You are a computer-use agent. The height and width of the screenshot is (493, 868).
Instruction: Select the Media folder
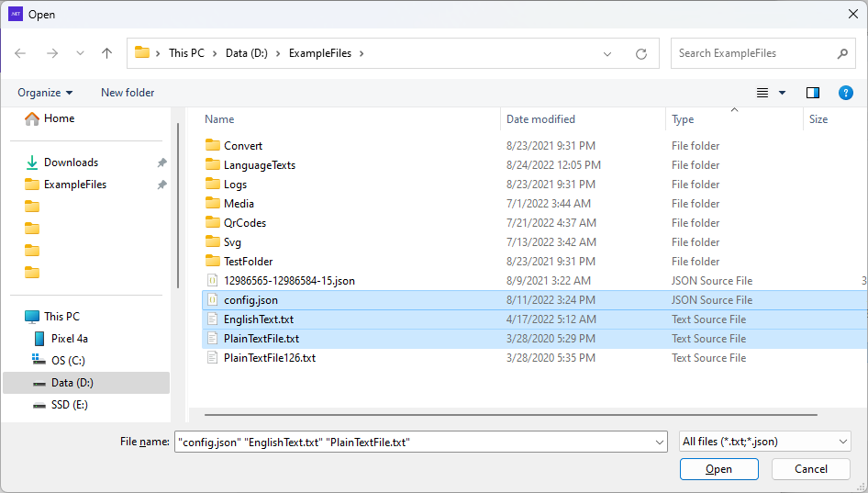pos(239,204)
